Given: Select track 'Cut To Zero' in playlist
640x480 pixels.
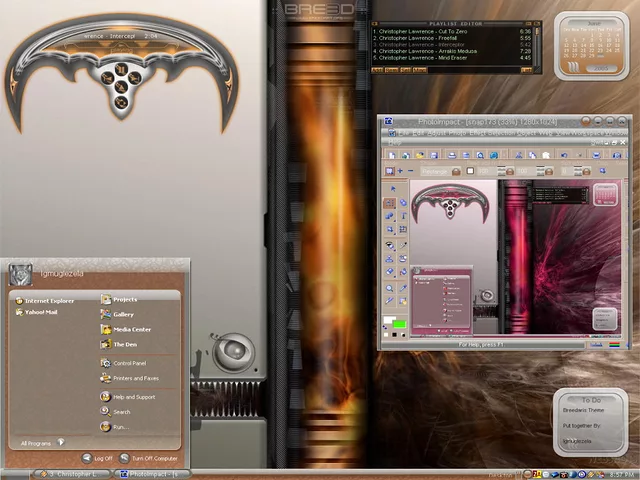Looking at the screenshot, I should tap(452, 31).
